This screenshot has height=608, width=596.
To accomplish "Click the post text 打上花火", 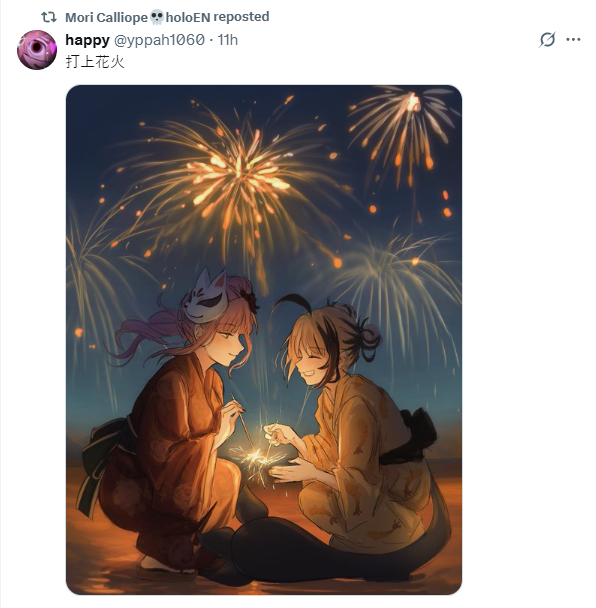I will pyautogui.click(x=95, y=61).
